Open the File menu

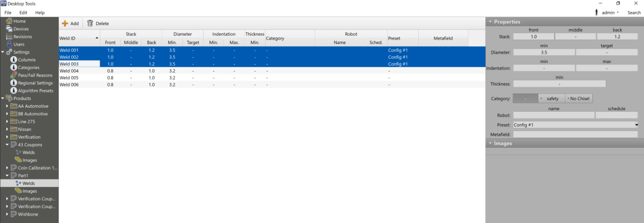[8, 13]
